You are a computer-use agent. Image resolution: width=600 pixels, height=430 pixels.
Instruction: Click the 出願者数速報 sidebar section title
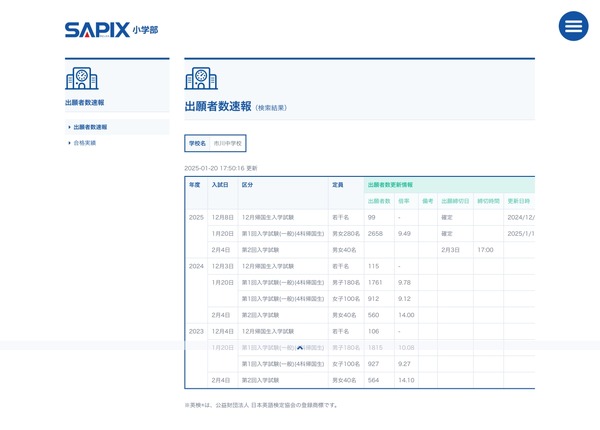coord(84,102)
